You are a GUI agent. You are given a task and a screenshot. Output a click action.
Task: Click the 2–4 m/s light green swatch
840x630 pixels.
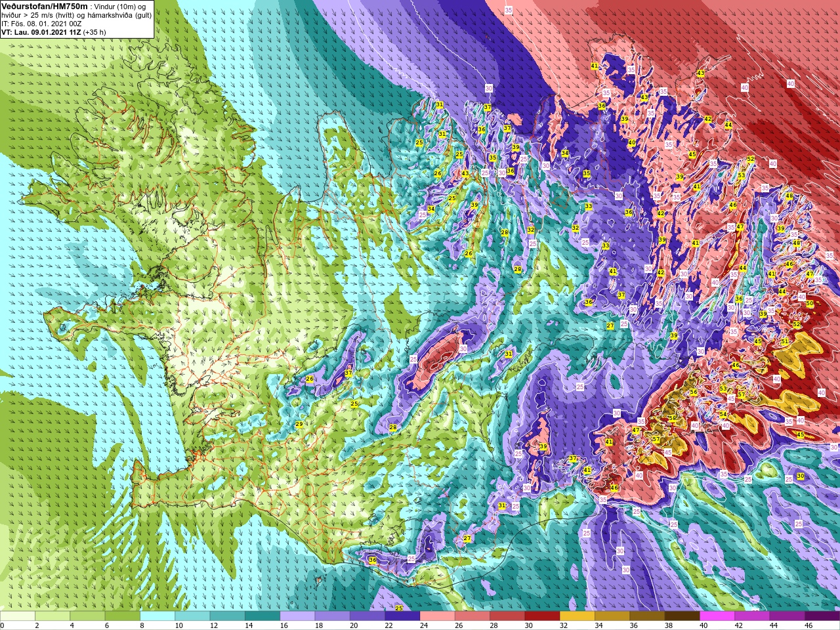[x=52, y=616]
